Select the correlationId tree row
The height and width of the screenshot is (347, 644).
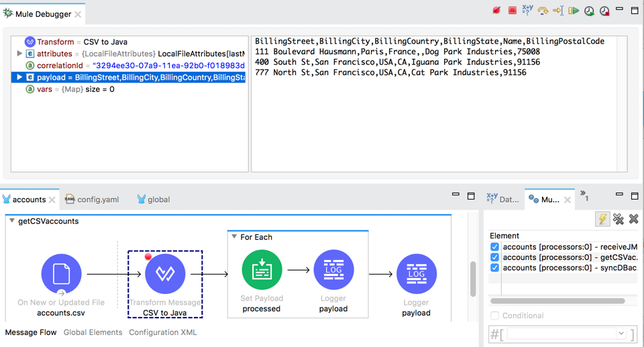pos(129,66)
